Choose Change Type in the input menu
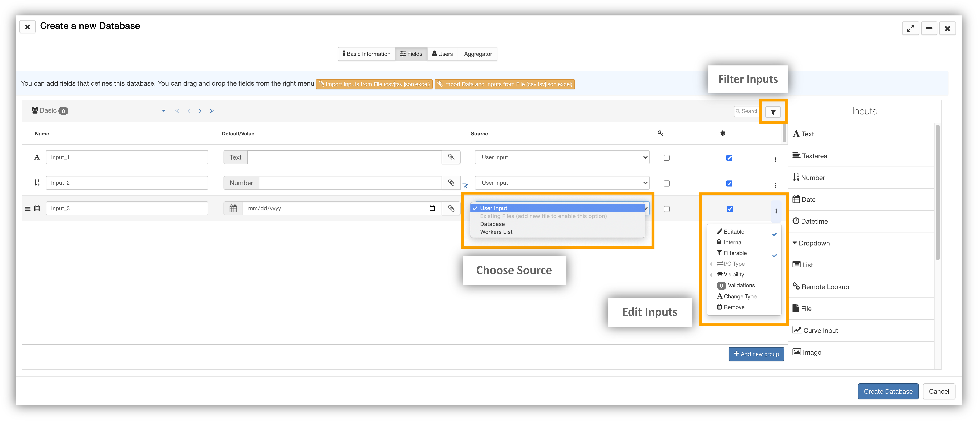 coord(744,296)
